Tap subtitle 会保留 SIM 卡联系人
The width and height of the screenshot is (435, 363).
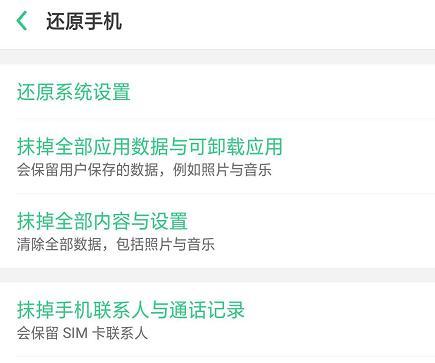point(82,333)
